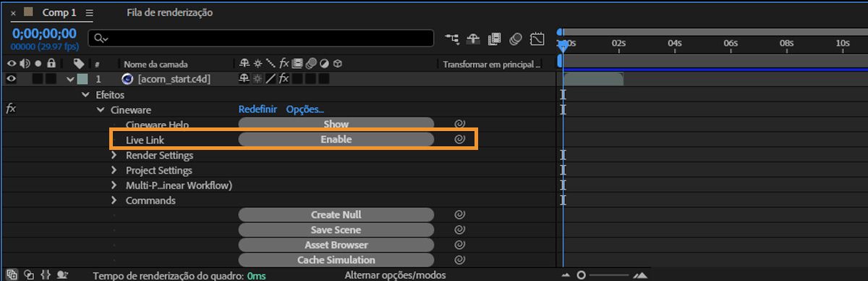
Task: Open the composition mini-flowchart icon
Action: (x=452, y=38)
